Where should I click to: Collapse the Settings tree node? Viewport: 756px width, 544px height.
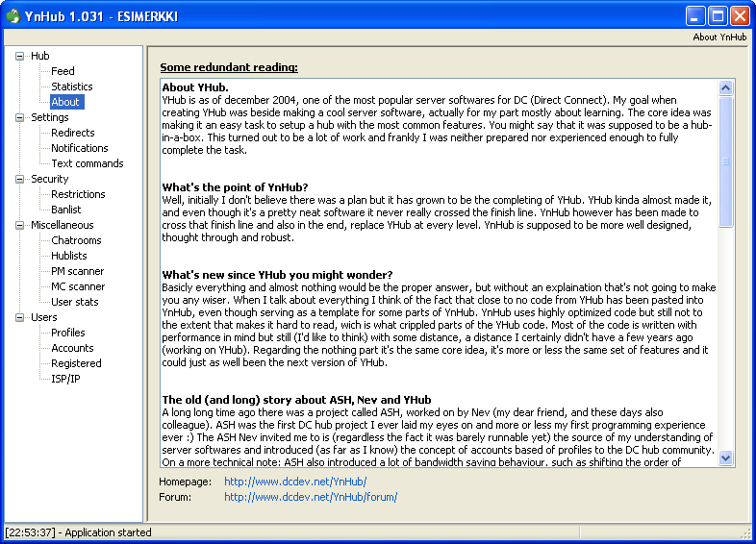point(20,117)
